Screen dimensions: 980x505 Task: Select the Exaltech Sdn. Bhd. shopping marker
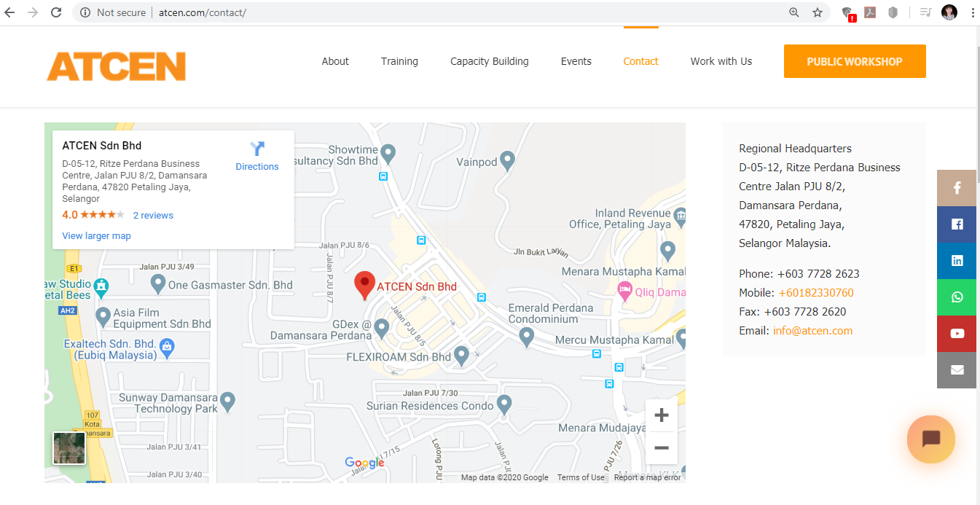(x=168, y=347)
